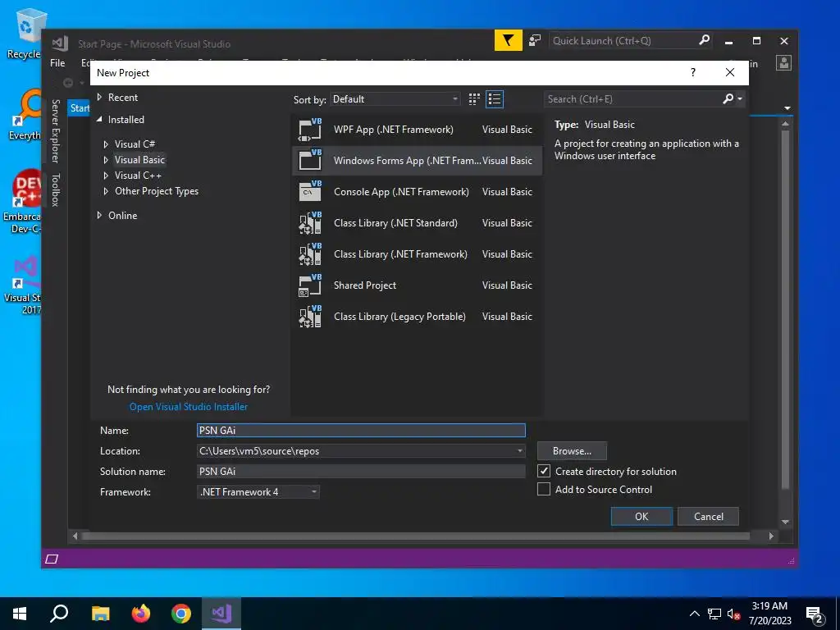Click the muted volume tray icon
The height and width of the screenshot is (630, 840).
pyautogui.click(x=734, y=614)
